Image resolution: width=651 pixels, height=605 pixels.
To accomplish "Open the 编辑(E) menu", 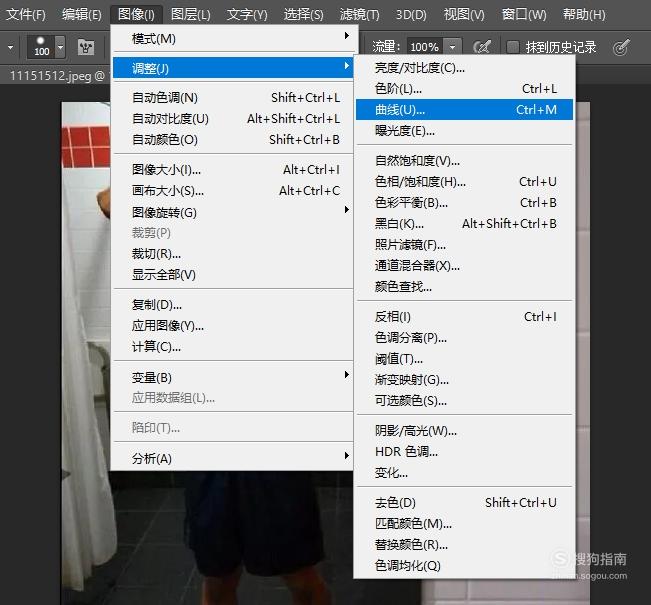I will [x=81, y=15].
